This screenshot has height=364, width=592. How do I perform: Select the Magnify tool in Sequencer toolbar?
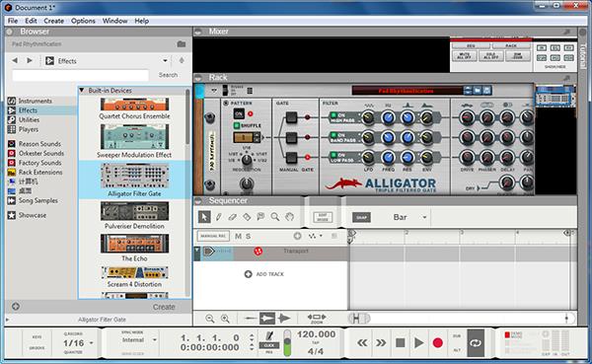point(275,217)
